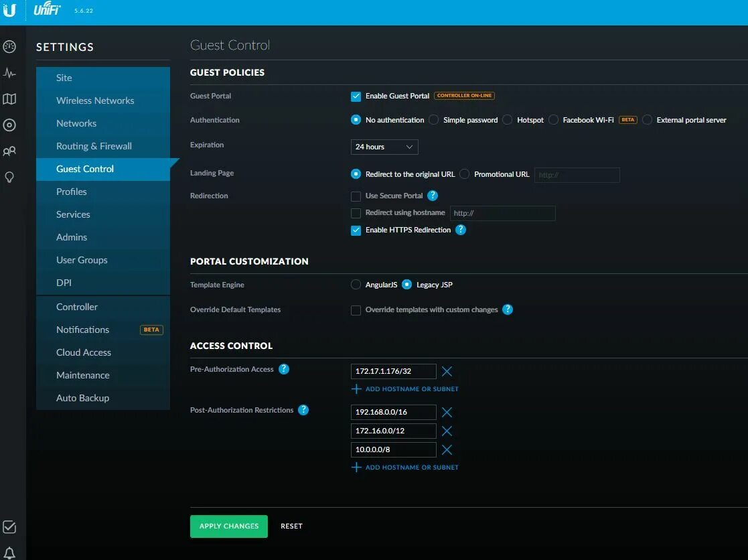
Task: Open Site settings
Action: click(103, 78)
